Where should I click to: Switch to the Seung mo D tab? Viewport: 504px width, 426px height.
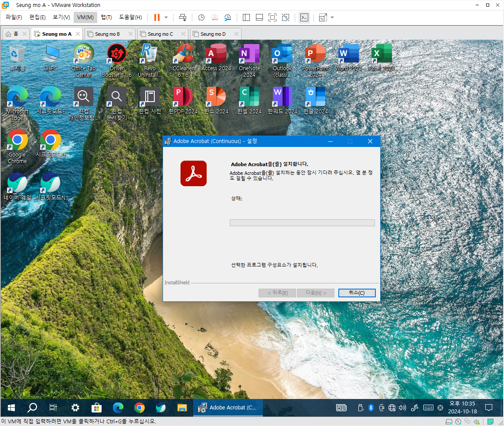pyautogui.click(x=213, y=34)
